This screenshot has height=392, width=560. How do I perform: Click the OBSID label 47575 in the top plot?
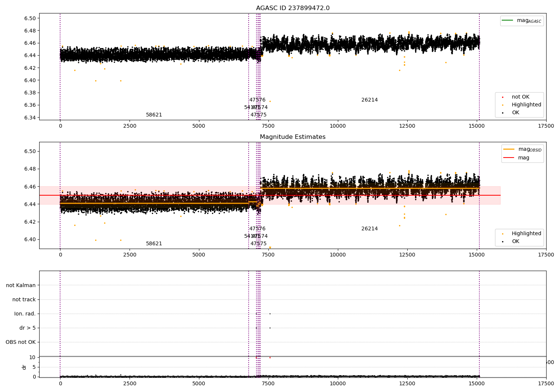point(258,115)
